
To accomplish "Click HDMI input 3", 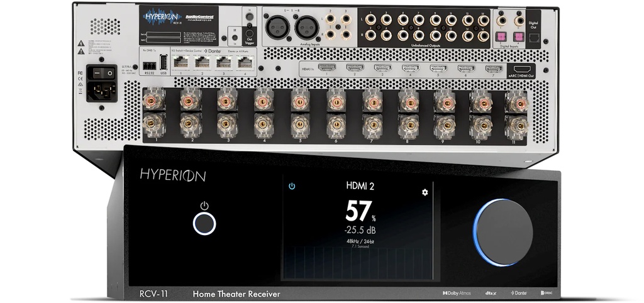I will 383,69.
